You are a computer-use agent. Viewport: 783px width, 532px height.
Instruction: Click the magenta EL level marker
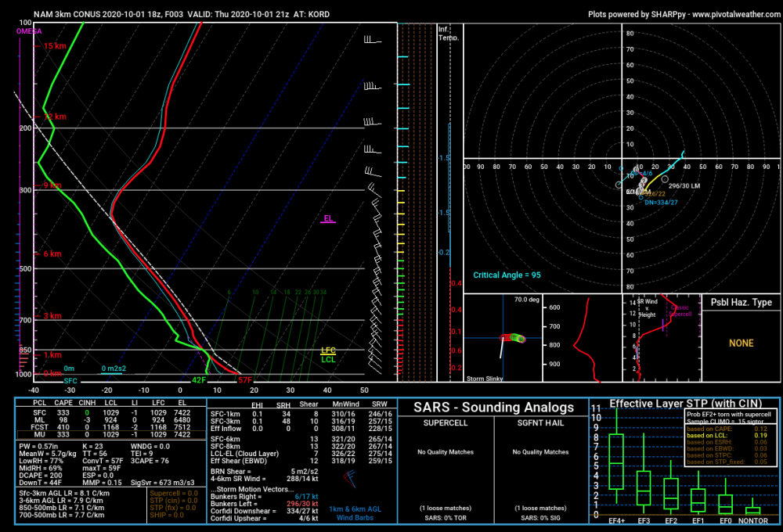328,218
